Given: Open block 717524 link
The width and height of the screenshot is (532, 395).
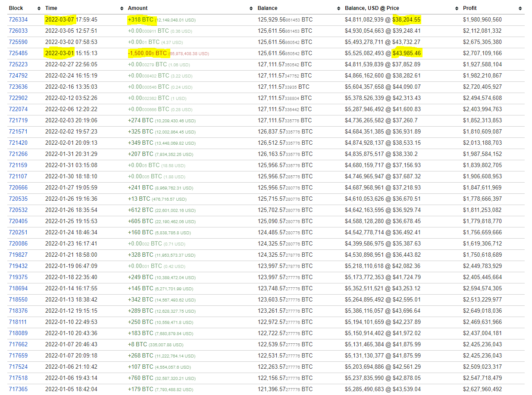Looking at the screenshot, I should [x=18, y=367].
